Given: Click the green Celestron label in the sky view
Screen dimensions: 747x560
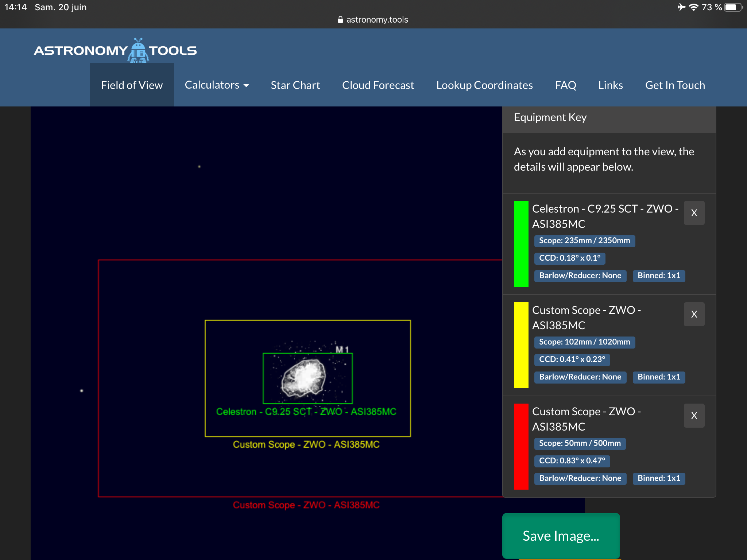Looking at the screenshot, I should (306, 412).
